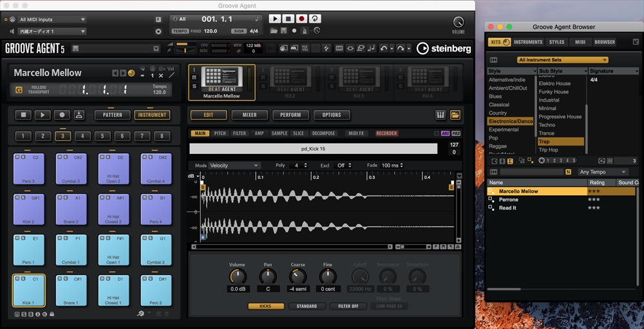Viewport: 644px width, 329px height.
Task: Show the keyboard view icon
Action: 440,115
